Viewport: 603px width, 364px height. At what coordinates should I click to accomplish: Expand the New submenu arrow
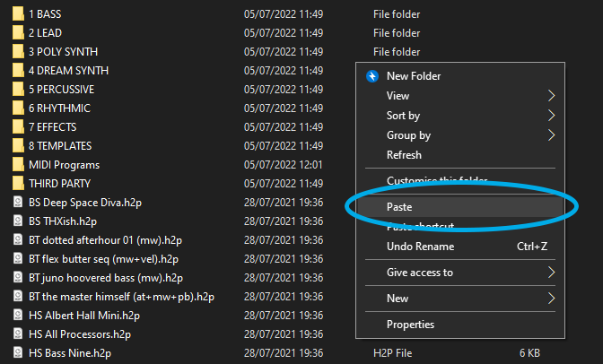551,299
